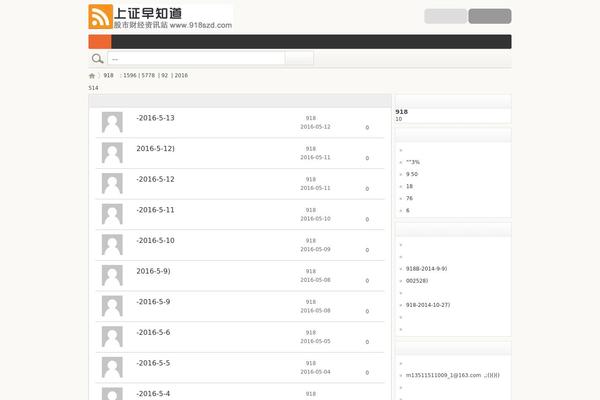Open the avatar of the -2016-5-5 post

pyautogui.click(x=112, y=367)
